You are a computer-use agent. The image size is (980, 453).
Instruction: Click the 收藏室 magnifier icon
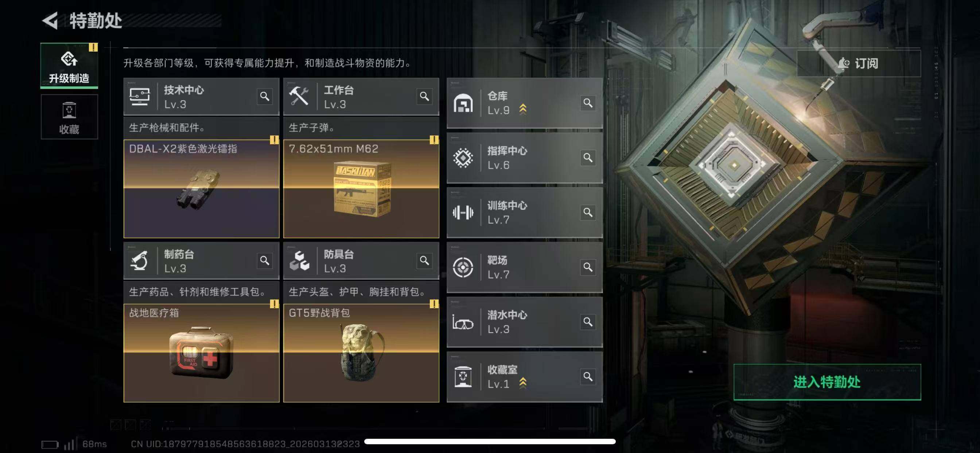pos(588,377)
